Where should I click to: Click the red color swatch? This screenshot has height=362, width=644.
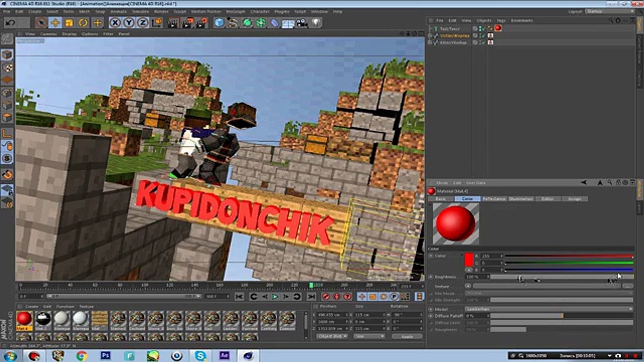tap(469, 259)
